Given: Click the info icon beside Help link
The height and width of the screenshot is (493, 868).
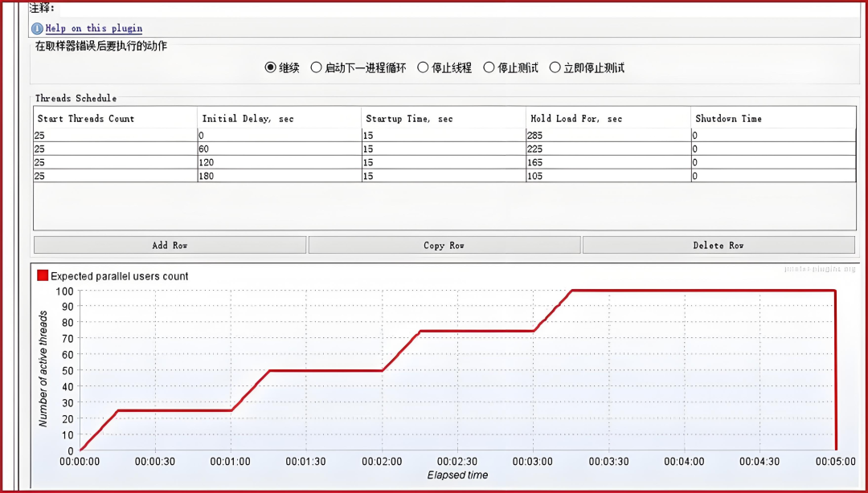Looking at the screenshot, I should point(36,28).
